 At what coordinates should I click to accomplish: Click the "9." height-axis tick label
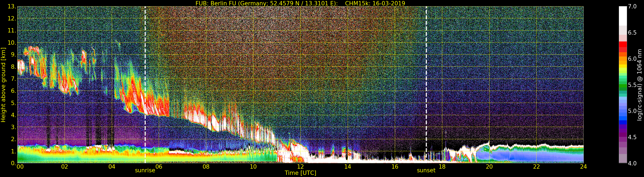13,55
